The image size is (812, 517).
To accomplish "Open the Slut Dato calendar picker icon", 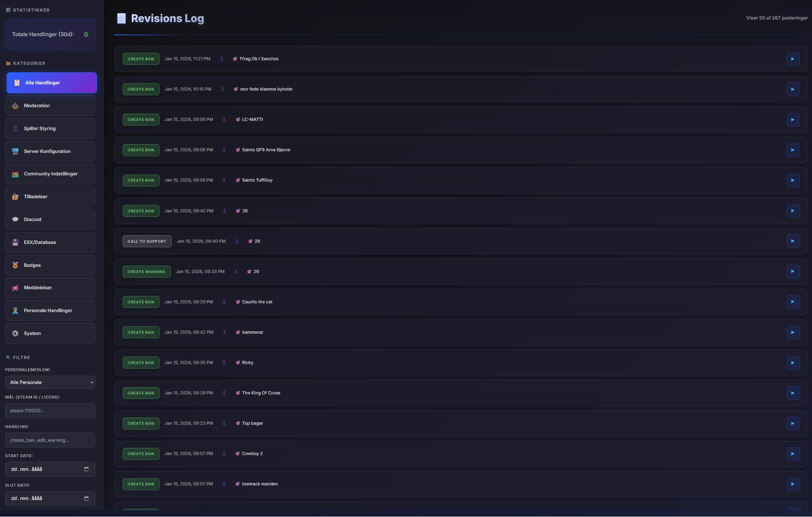I will [x=86, y=498].
